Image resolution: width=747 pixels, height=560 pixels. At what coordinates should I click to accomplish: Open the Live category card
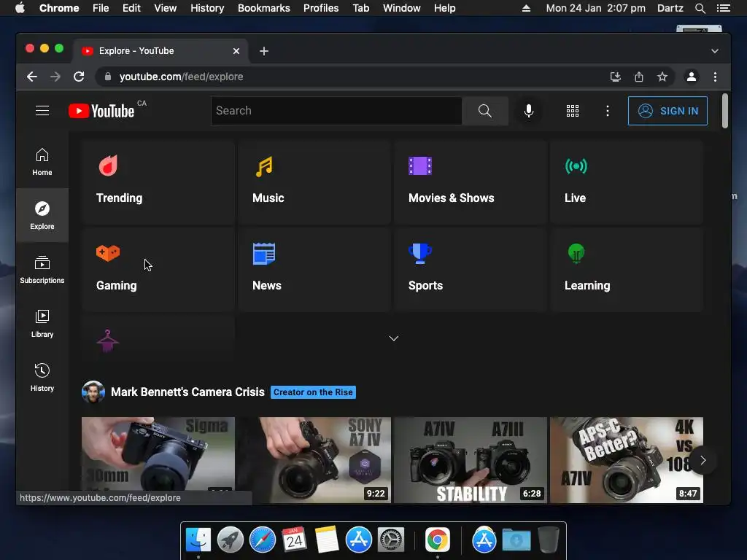627,182
